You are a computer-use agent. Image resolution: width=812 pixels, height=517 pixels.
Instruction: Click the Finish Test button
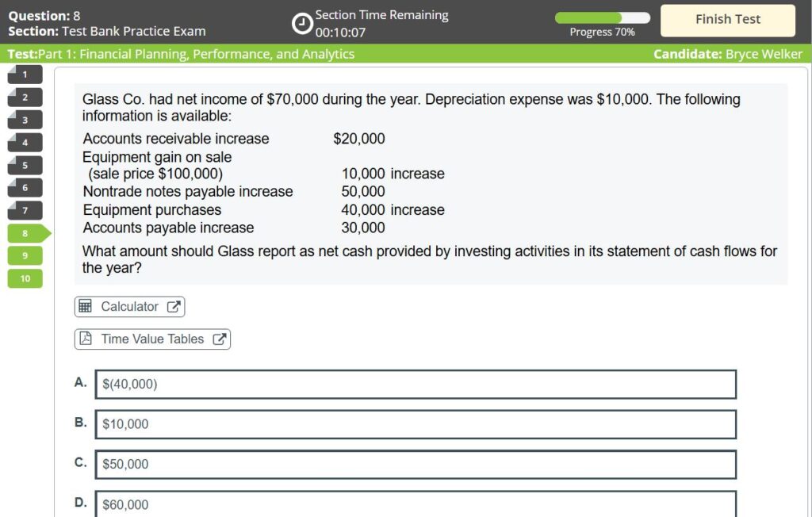coord(727,20)
